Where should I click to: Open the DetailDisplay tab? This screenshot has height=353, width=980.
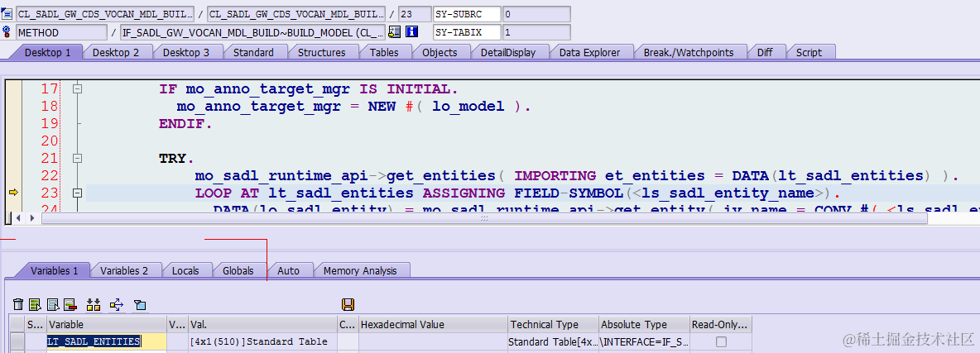point(507,52)
